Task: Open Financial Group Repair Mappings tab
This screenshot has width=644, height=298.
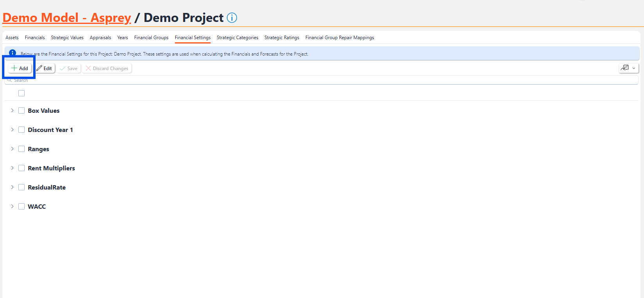Action: [339, 38]
